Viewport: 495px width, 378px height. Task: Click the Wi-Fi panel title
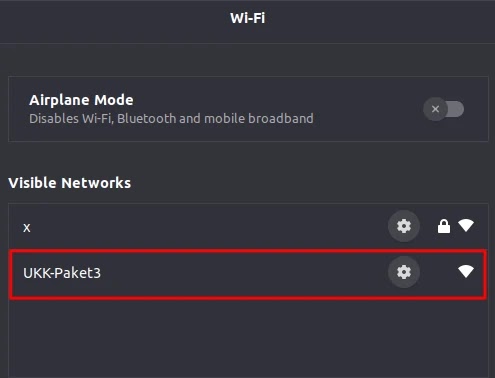(247, 18)
